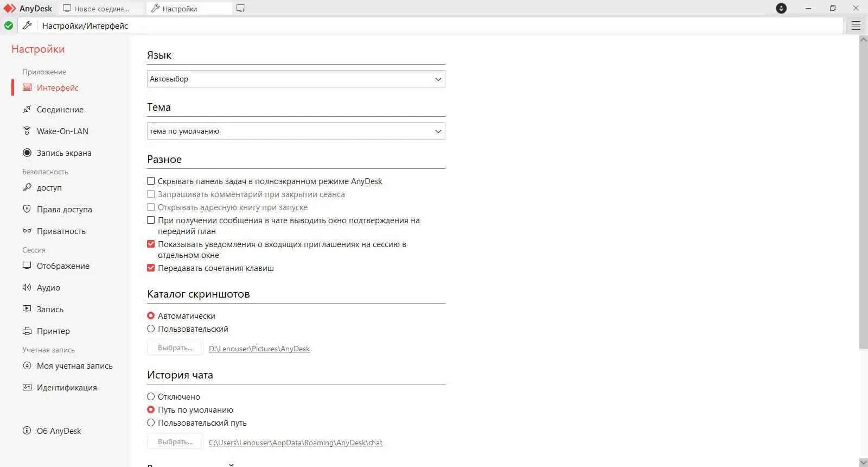Open the hamburger main menu
Image resolution: width=868 pixels, height=467 pixels.
[856, 26]
